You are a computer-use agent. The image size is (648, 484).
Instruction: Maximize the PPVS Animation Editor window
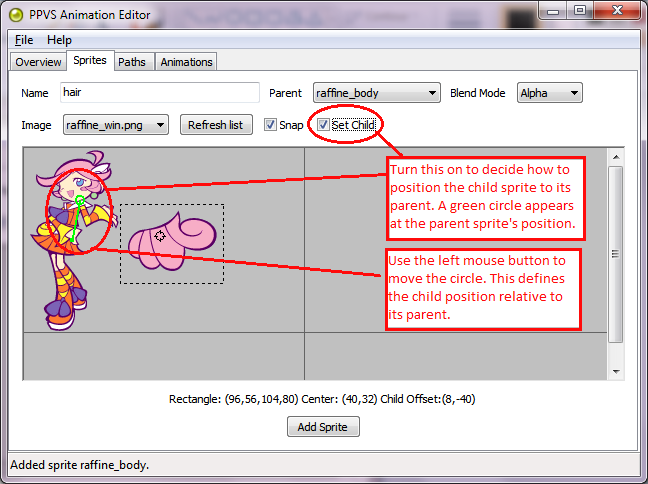(x=580, y=10)
